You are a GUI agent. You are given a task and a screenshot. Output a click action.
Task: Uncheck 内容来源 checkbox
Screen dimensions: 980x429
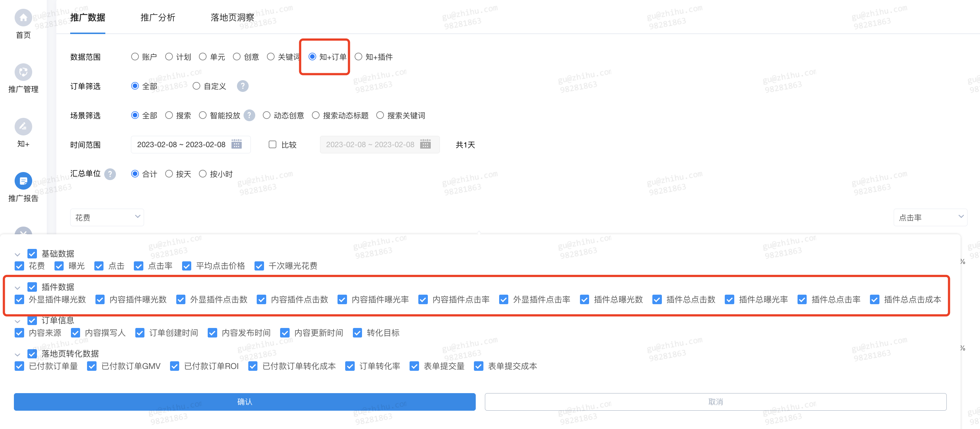click(x=19, y=333)
